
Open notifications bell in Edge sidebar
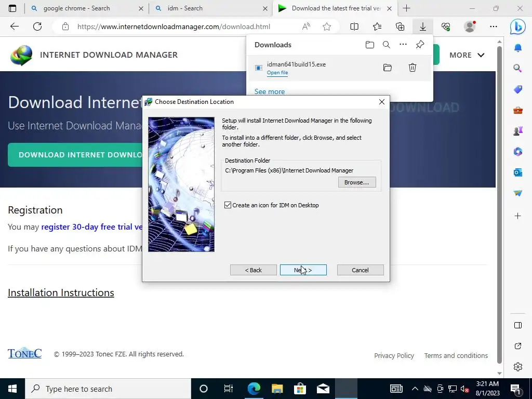[x=518, y=48]
